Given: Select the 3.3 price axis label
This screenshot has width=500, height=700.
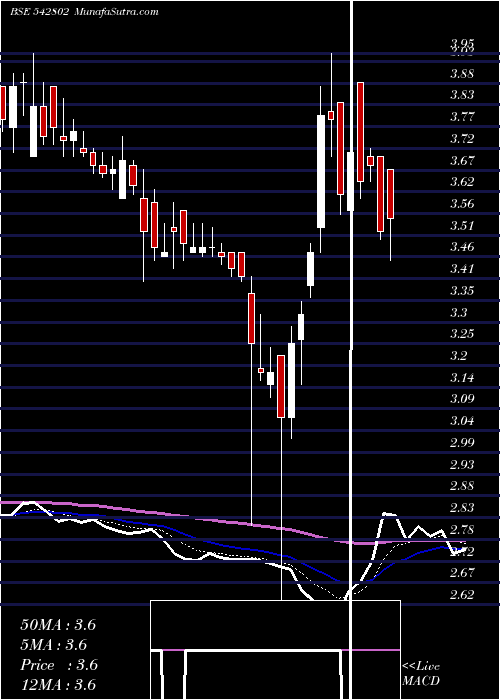Looking at the screenshot, I should [459, 312].
